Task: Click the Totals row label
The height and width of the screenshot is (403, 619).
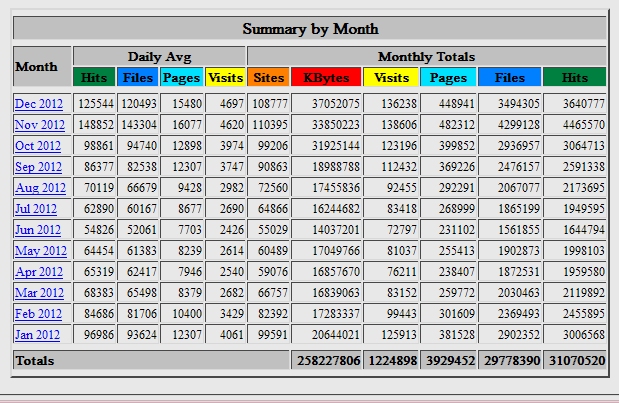Action: [35, 360]
